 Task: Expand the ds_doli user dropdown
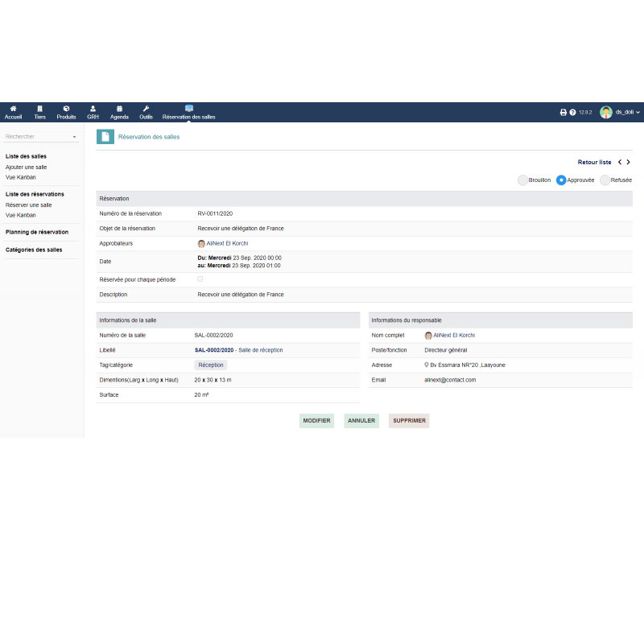tap(621, 113)
